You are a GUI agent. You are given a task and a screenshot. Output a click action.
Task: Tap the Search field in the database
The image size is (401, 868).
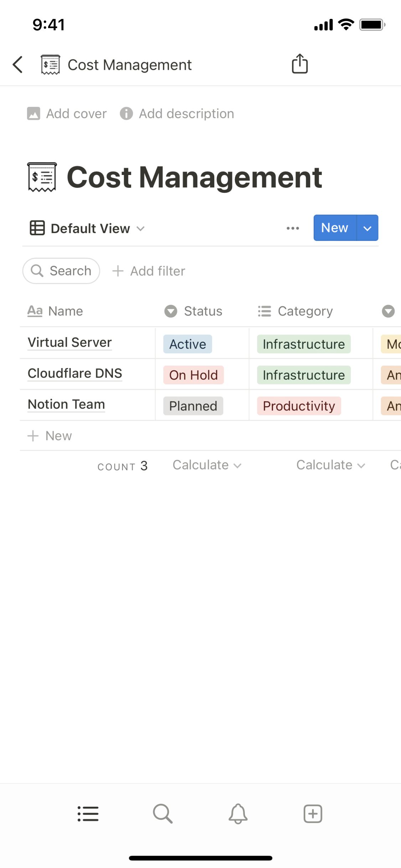(61, 271)
